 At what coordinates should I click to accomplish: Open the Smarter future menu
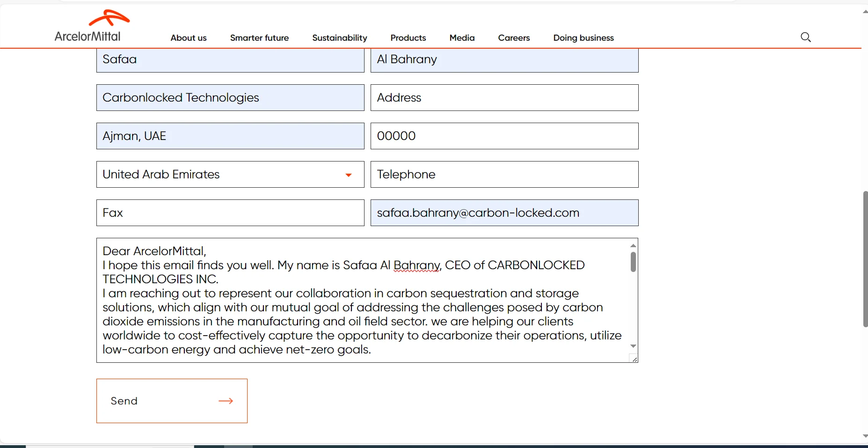(x=259, y=38)
